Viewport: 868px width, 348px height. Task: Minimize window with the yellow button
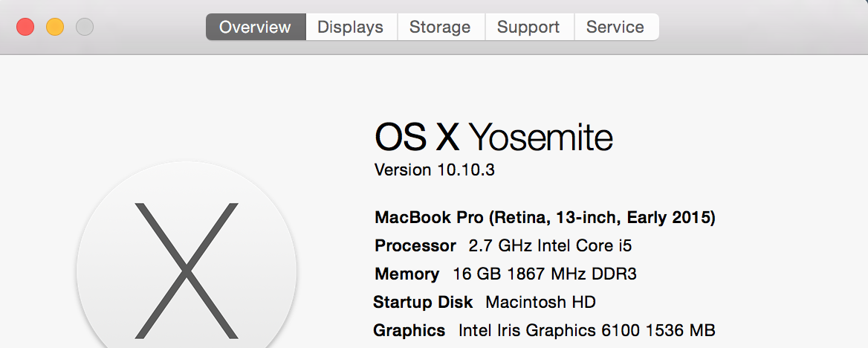(x=55, y=28)
